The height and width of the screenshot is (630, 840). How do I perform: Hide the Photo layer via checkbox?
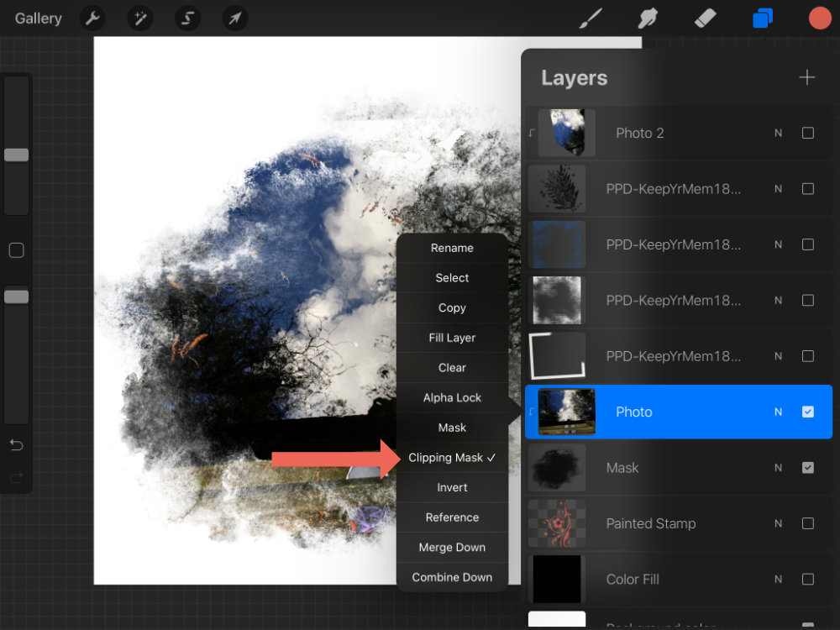[808, 412]
